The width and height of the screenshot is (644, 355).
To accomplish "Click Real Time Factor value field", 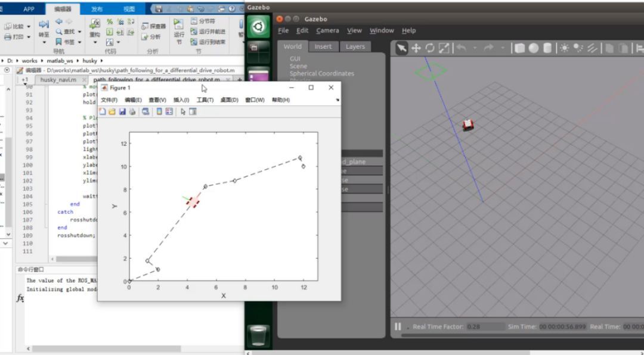I will click(485, 326).
